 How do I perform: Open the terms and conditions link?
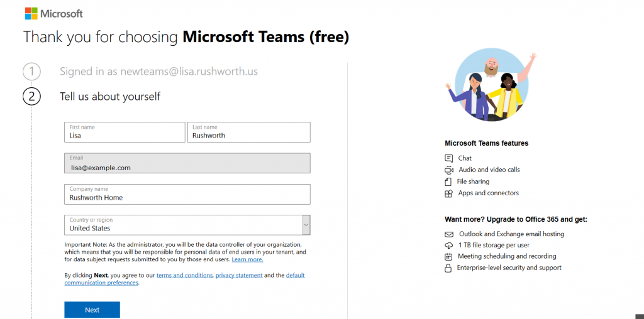pos(184,276)
